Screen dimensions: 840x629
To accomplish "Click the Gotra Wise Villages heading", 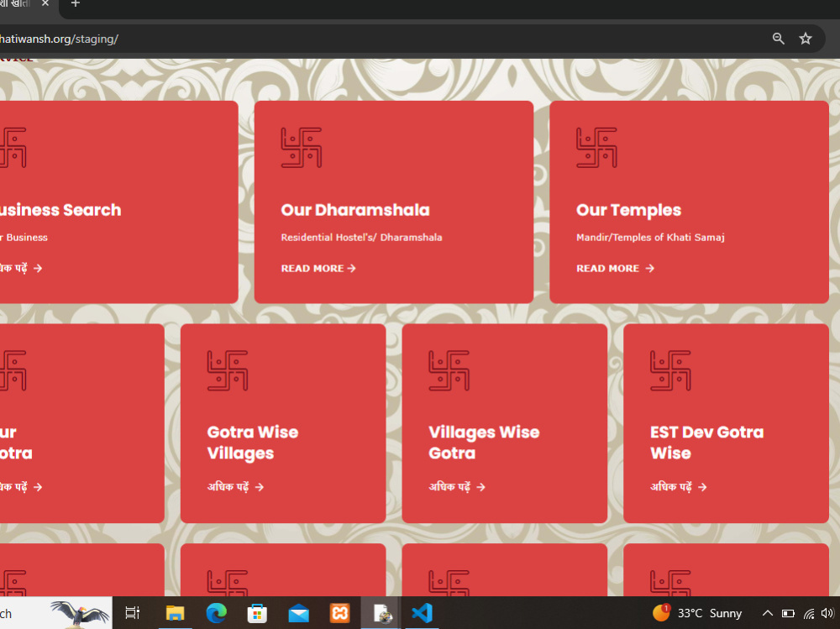I will point(252,443).
